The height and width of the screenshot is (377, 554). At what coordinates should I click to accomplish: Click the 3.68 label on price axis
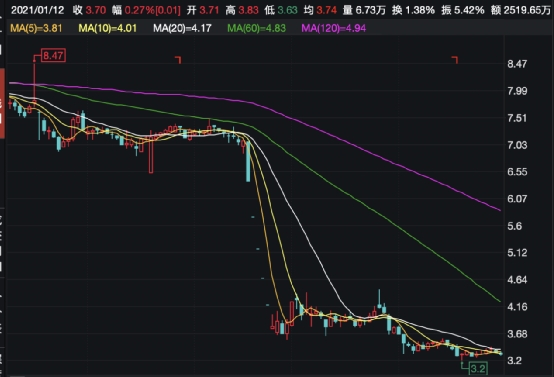click(x=517, y=334)
